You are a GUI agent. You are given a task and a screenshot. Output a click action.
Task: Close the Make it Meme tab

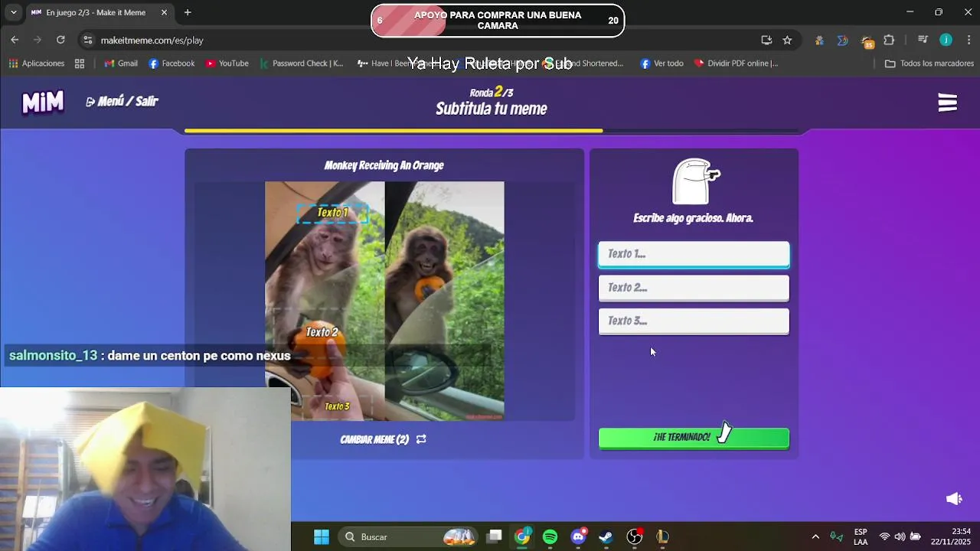coord(164,12)
